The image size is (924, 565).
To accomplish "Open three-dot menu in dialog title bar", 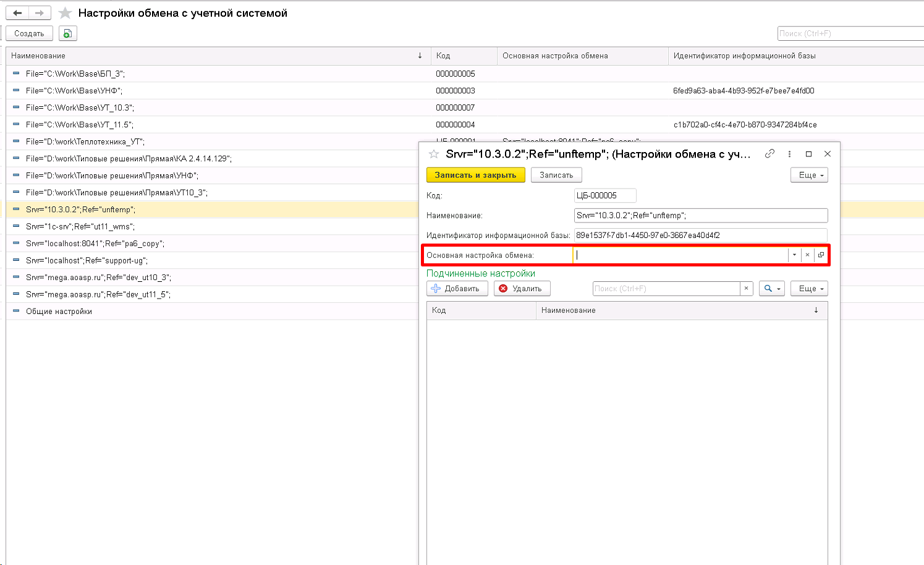I will 789,154.
